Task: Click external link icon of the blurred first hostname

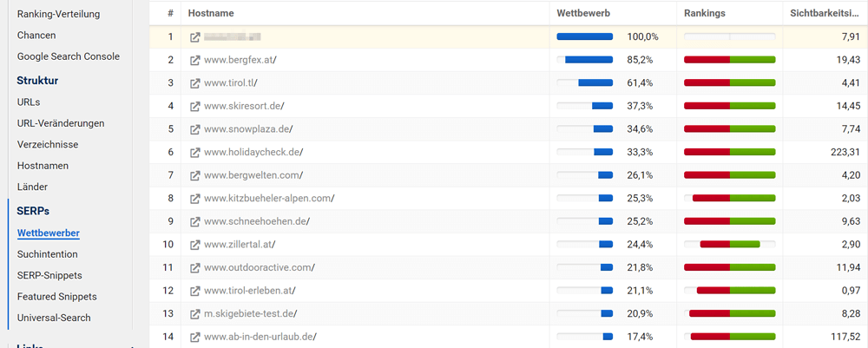Action: (x=194, y=37)
